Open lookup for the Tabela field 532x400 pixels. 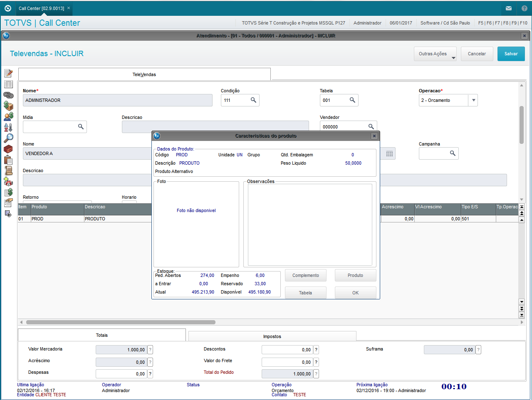coord(352,100)
